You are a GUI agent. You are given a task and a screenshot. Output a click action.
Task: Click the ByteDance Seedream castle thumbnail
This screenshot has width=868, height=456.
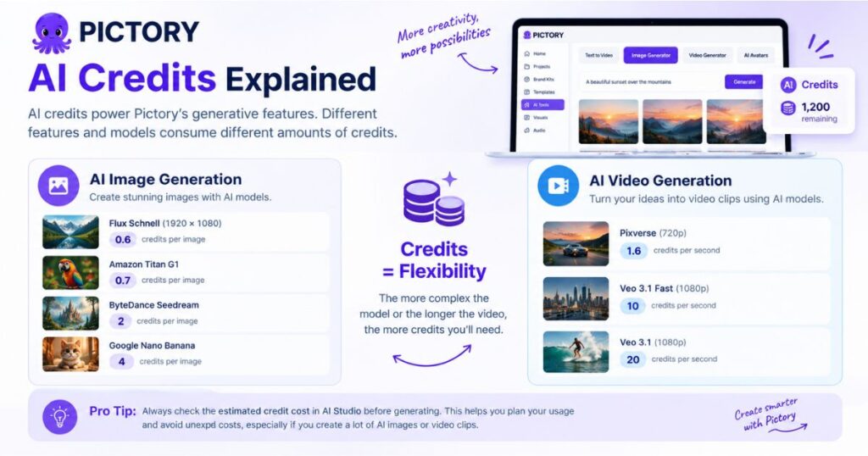(x=70, y=314)
